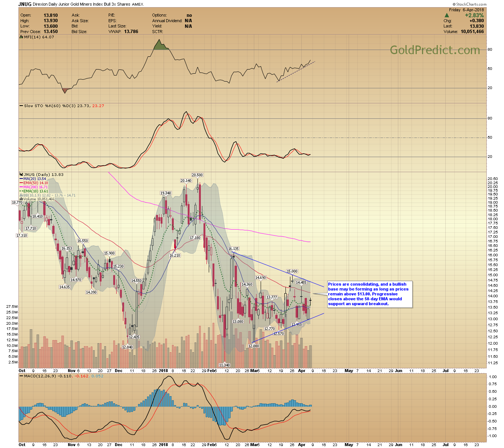Click the green dashed EMA(10) legend entry

pos(35,191)
